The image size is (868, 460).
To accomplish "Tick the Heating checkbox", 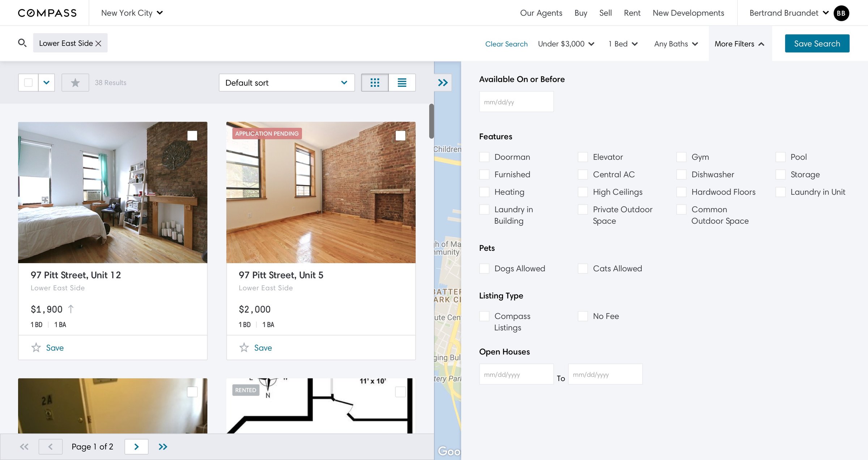I will click(484, 192).
